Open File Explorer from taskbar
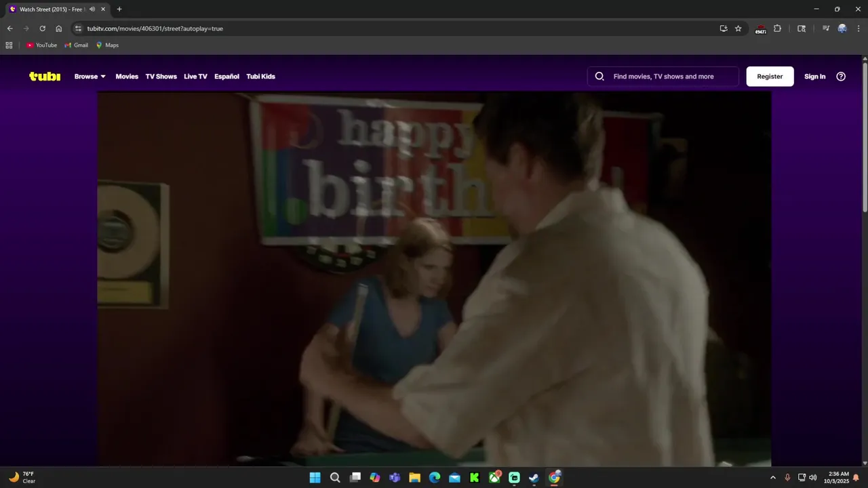The image size is (868, 488). [x=414, y=478]
